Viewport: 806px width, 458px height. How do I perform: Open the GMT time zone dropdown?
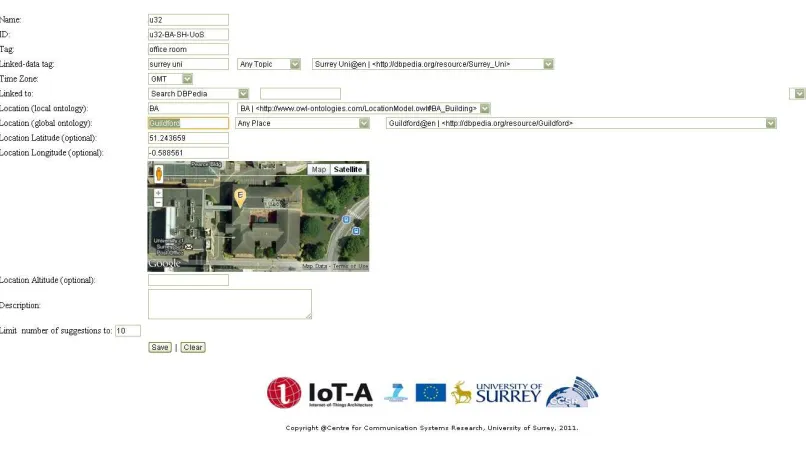pyautogui.click(x=170, y=79)
